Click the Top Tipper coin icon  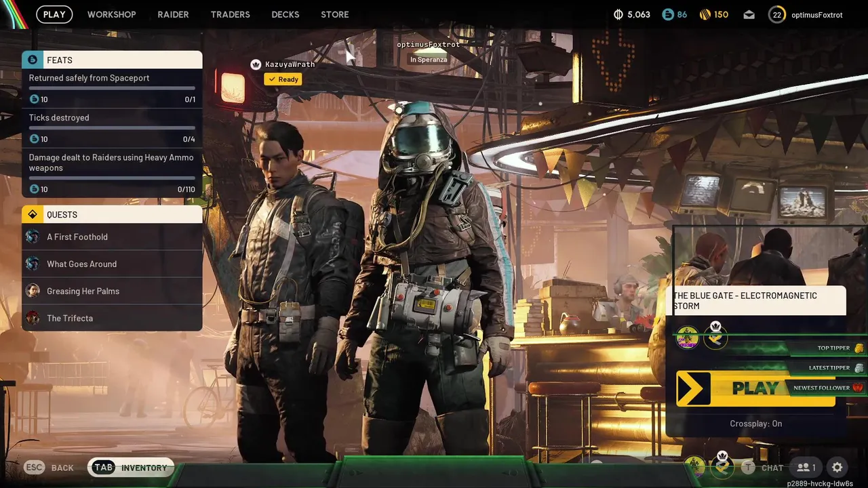[x=859, y=348]
